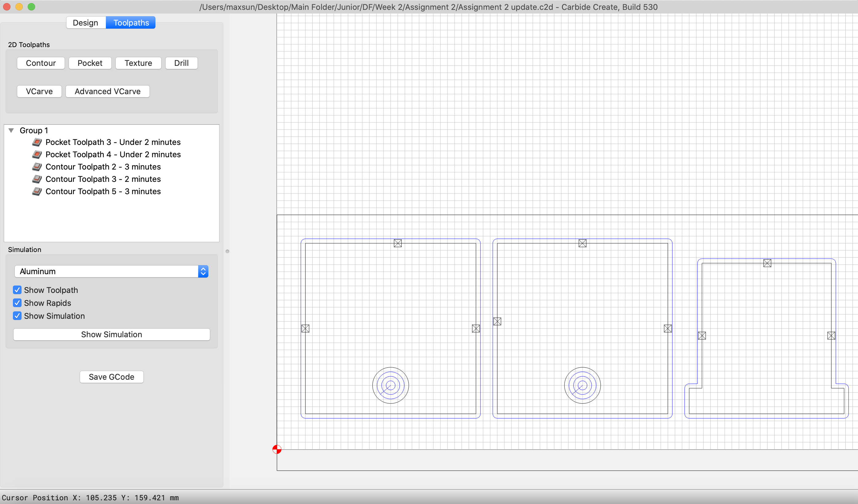This screenshot has height=504, width=858.
Task: Click the Pocket toolpath icon
Action: tap(37, 142)
